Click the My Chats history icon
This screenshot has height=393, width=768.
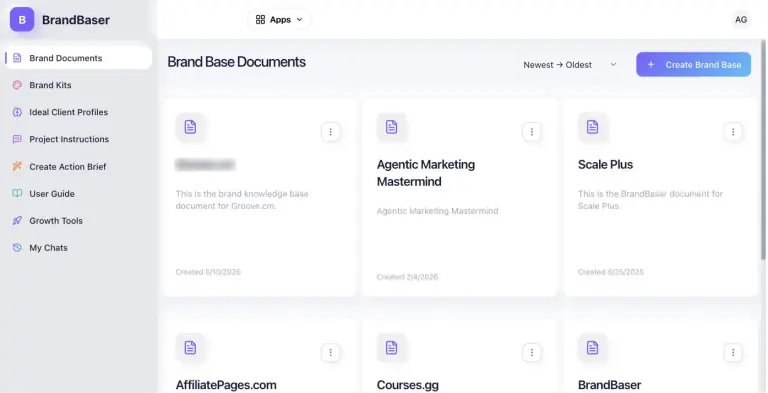point(17,247)
